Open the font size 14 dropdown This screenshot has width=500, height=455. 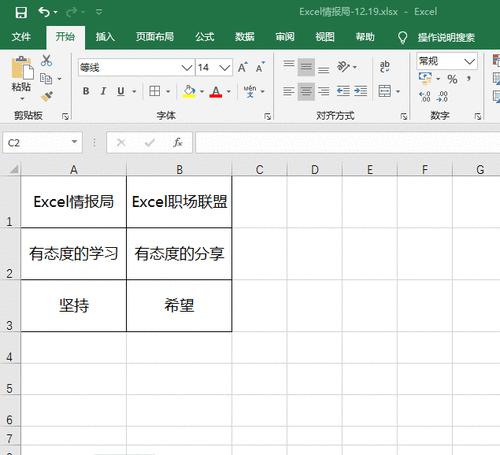pos(225,68)
